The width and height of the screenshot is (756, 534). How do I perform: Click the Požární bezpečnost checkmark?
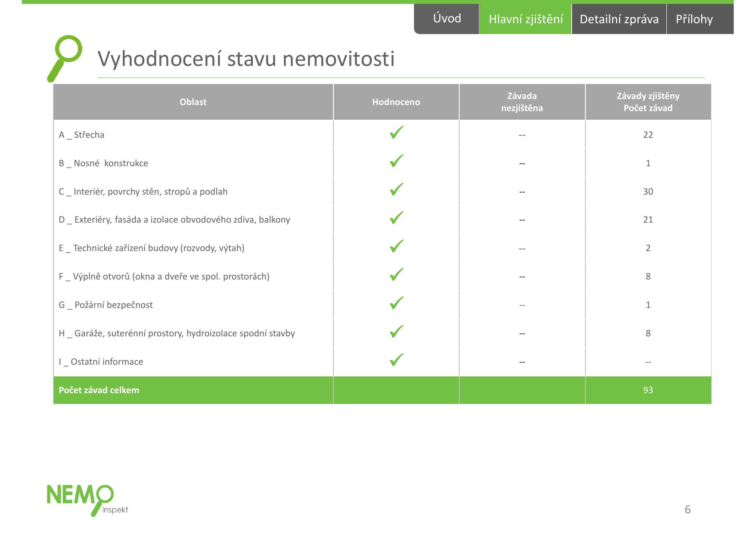396,303
